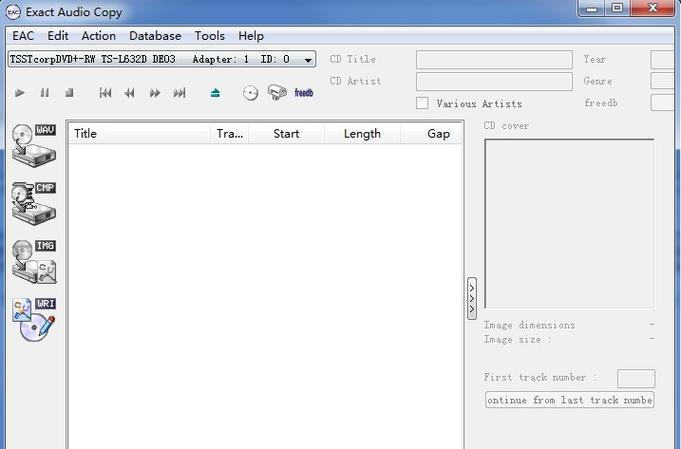The height and width of the screenshot is (449, 681).
Task: Close the Exact Audio Copy window
Action: tap(652, 8)
